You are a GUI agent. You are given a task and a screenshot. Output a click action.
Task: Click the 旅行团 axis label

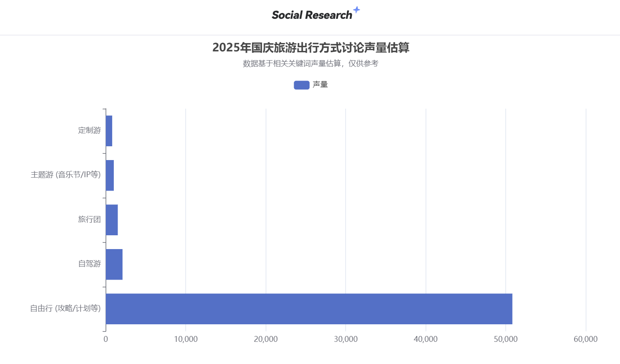point(90,219)
